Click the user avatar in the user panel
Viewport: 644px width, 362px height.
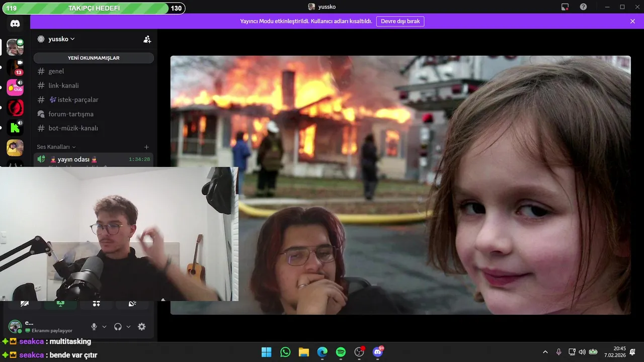pyautogui.click(x=15, y=326)
